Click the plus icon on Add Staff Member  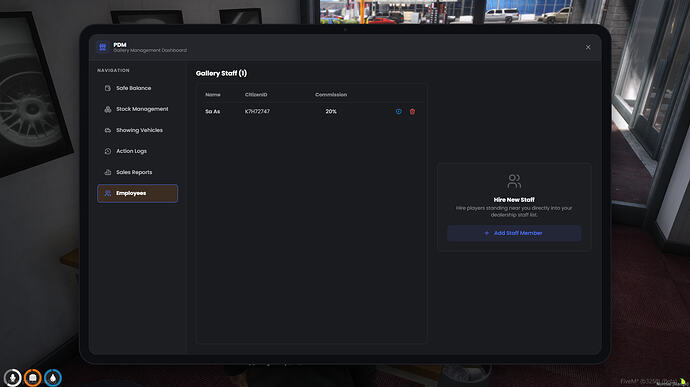[487, 233]
